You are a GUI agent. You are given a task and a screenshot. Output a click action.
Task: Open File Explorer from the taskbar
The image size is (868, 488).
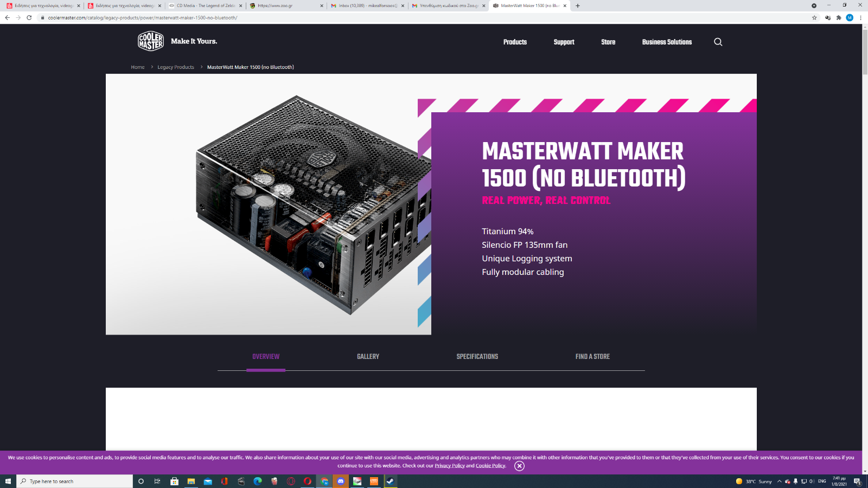click(191, 481)
